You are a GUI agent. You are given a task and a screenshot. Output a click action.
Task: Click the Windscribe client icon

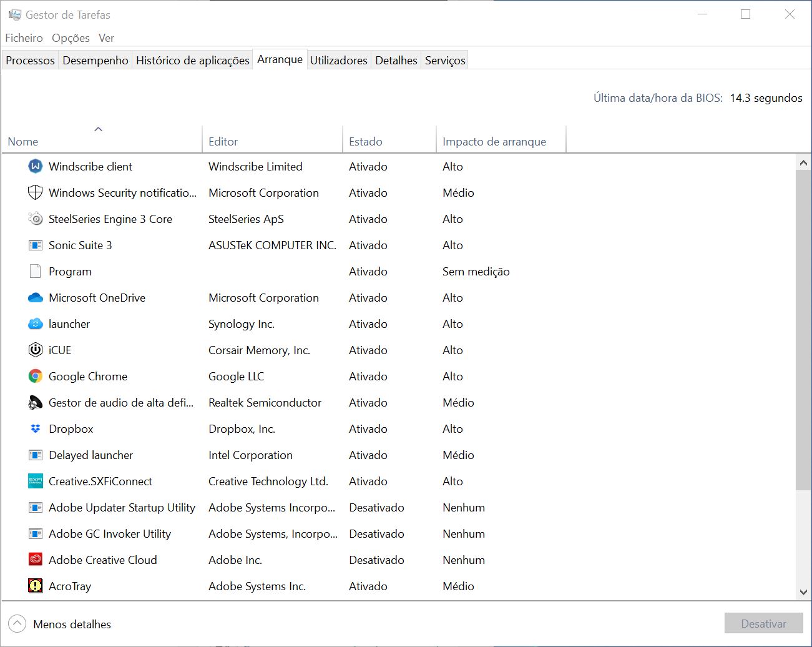pos(36,166)
